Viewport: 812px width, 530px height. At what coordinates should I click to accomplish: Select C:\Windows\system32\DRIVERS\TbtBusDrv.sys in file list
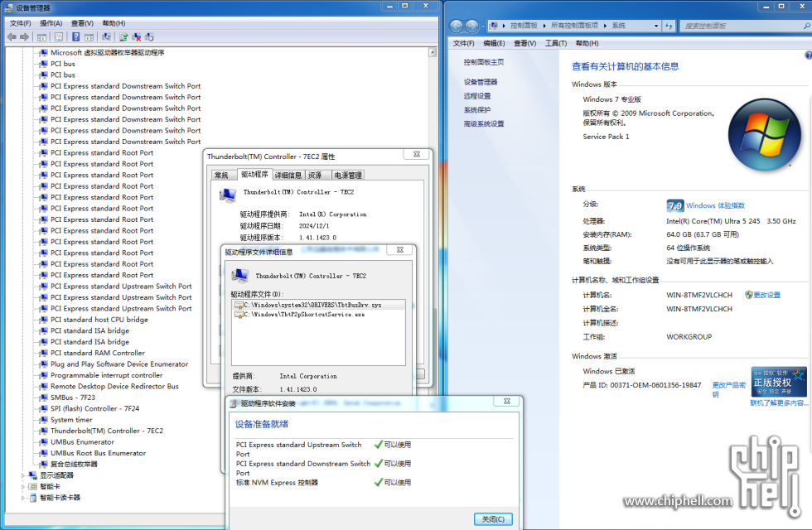click(x=318, y=305)
